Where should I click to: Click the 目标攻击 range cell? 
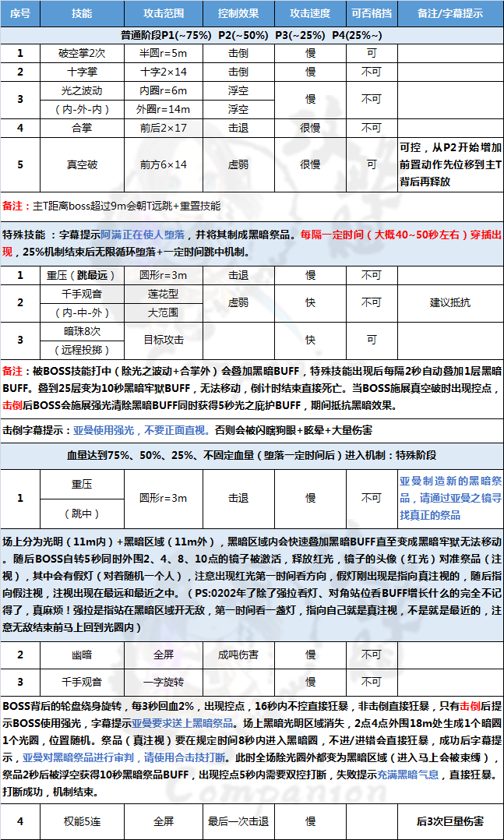click(x=163, y=341)
